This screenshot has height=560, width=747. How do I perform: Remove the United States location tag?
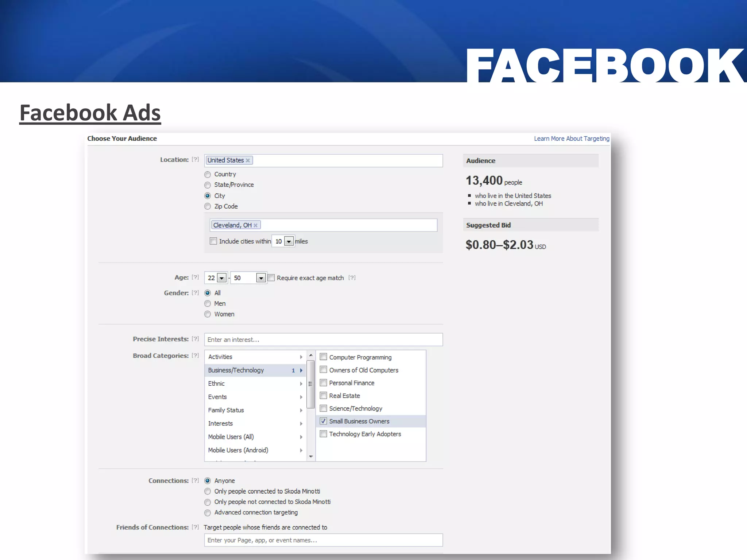248,160
